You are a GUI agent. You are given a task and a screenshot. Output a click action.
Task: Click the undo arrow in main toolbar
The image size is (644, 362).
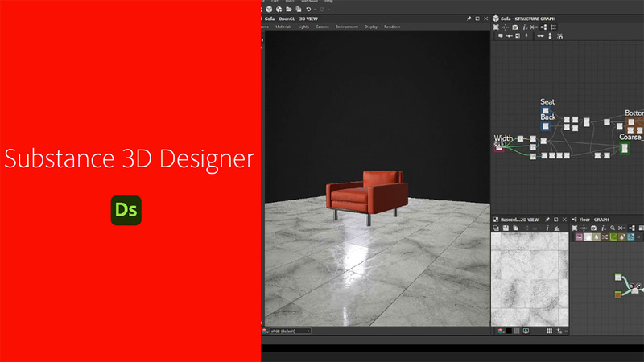308,9
